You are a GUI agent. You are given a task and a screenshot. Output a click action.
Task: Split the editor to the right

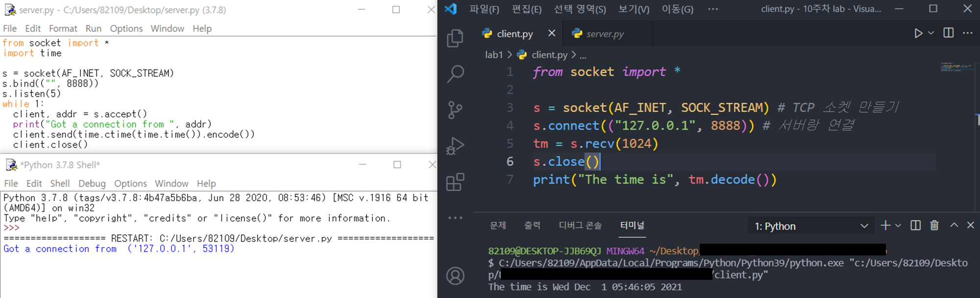coord(949,33)
